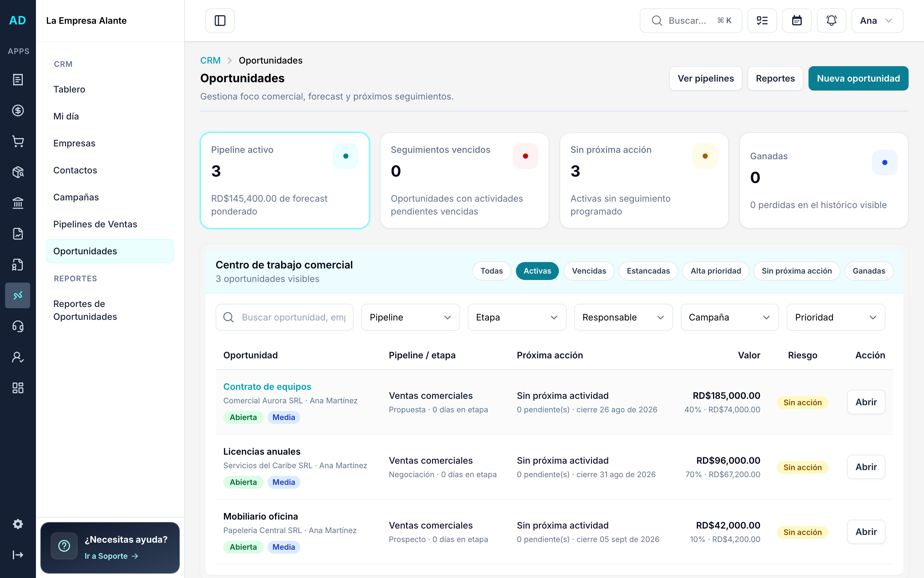Image resolution: width=924 pixels, height=578 pixels.
Task: Click the search magnifier in Buscar oportunidad field
Action: pyautogui.click(x=228, y=317)
